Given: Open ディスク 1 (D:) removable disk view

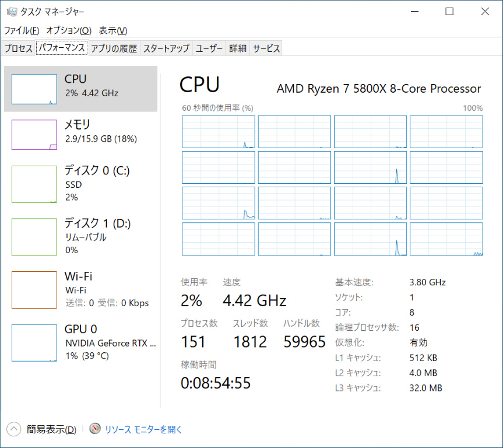Looking at the screenshot, I should coord(34,237).
